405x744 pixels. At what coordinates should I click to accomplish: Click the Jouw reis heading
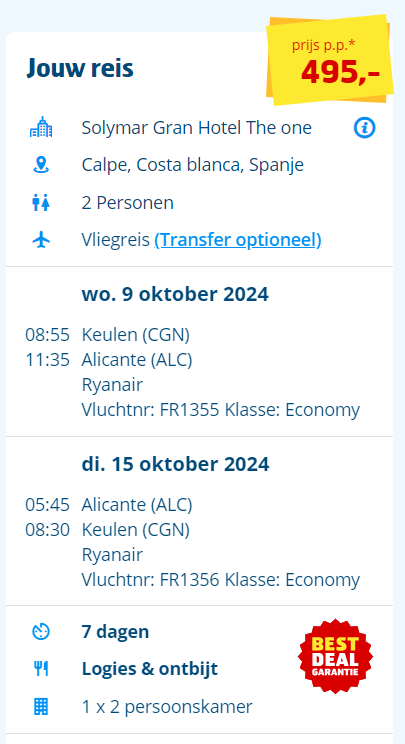pyautogui.click(x=80, y=68)
